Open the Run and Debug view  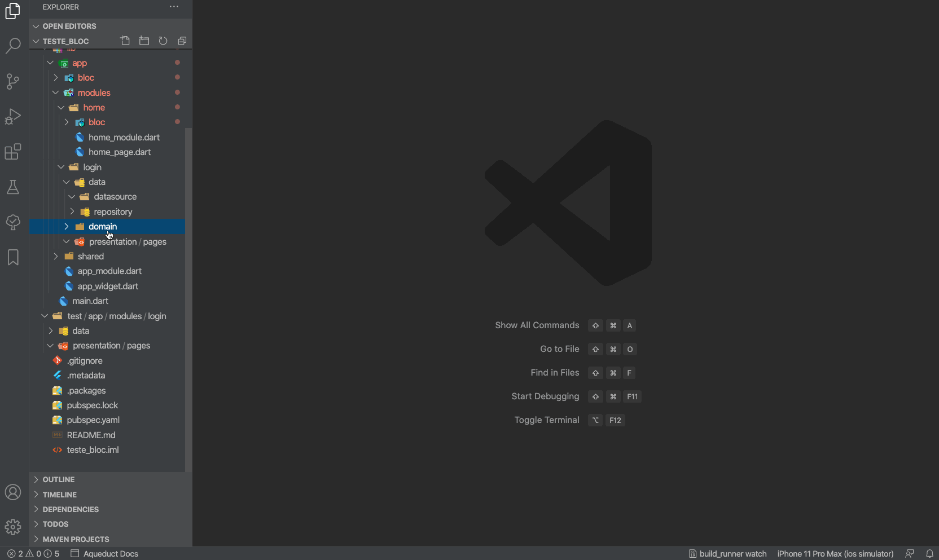[x=13, y=117]
